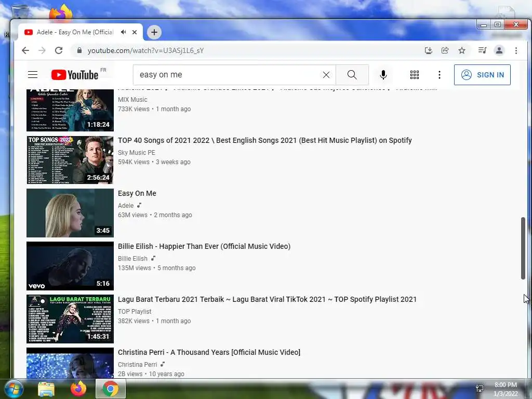
Task: Open a new tab with plus button
Action: point(154,32)
